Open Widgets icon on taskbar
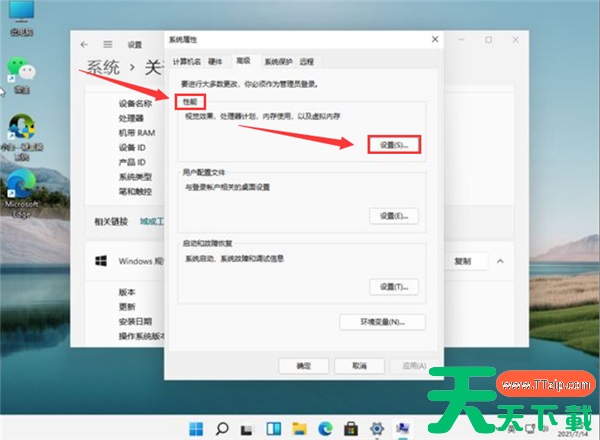Screen dimensions: 600x440 point(274,429)
